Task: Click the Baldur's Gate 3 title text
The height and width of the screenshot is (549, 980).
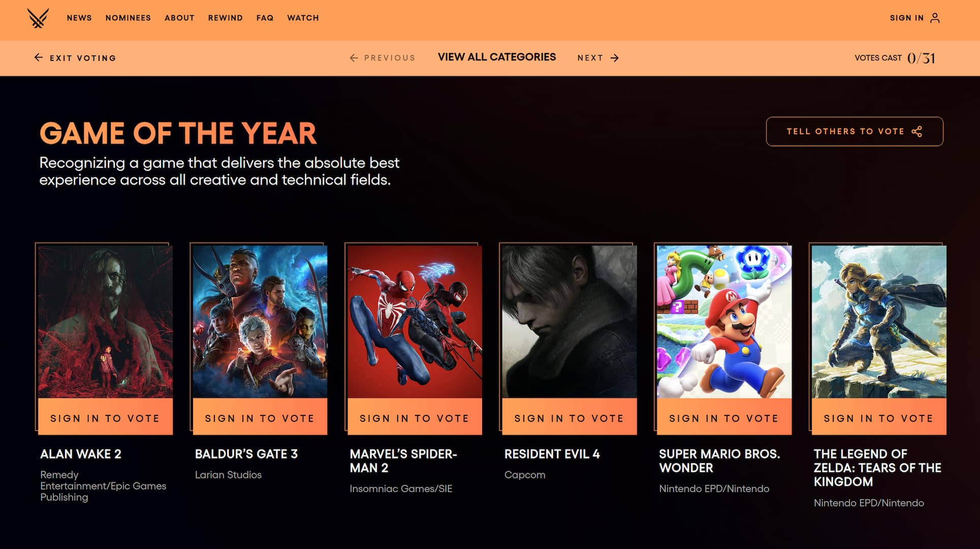Action: [x=246, y=454]
